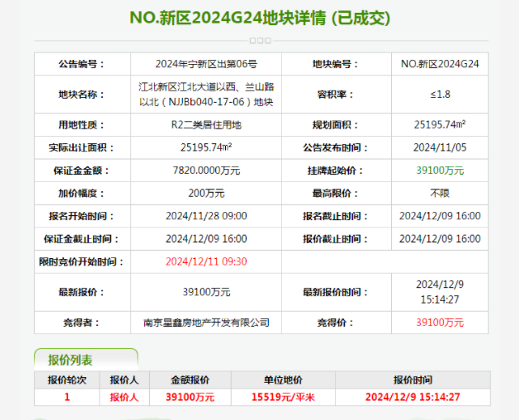This screenshot has width=519, height=420.
Task: Click the winning bidder 南京星鑫房地产开发有限公司
Action: (206, 322)
